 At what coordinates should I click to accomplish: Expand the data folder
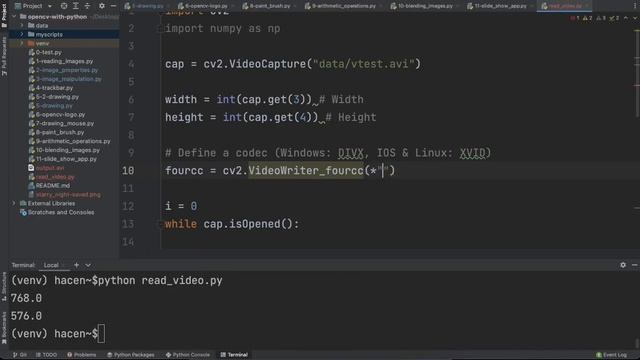coord(22,25)
